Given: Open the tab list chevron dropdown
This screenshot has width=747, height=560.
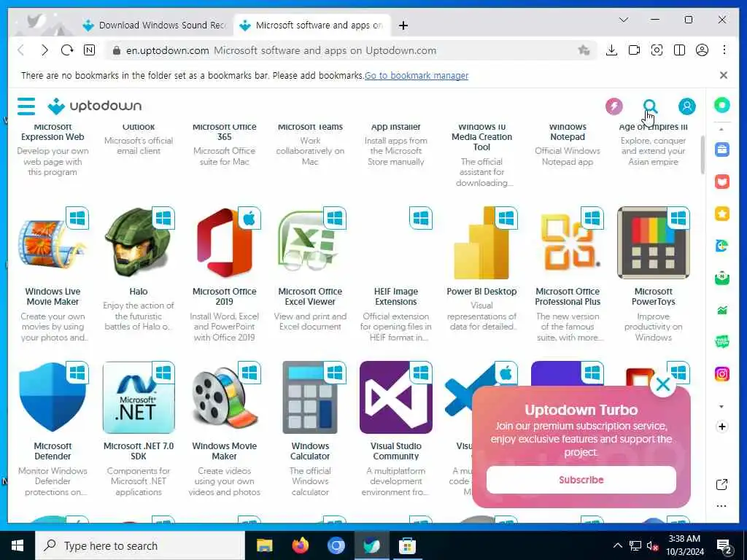Looking at the screenshot, I should pos(624,20).
